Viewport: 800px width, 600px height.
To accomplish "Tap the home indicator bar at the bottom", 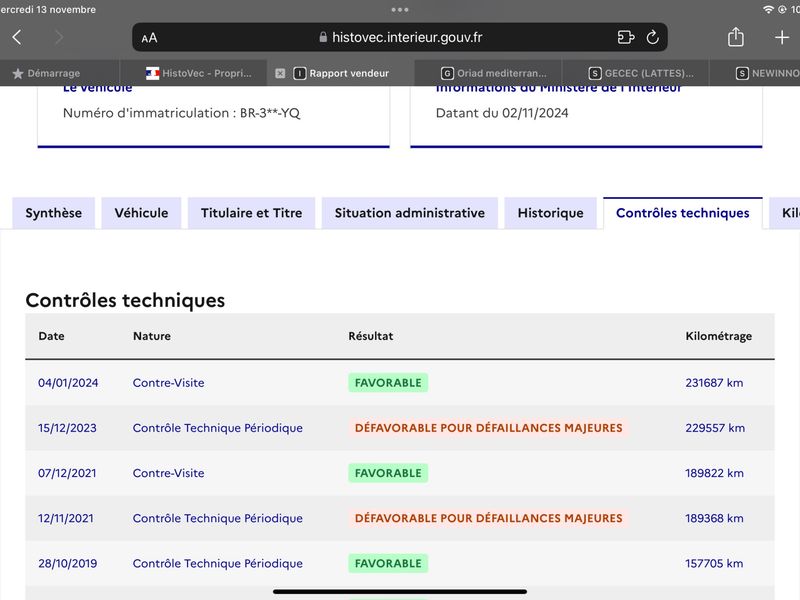I will [400, 592].
